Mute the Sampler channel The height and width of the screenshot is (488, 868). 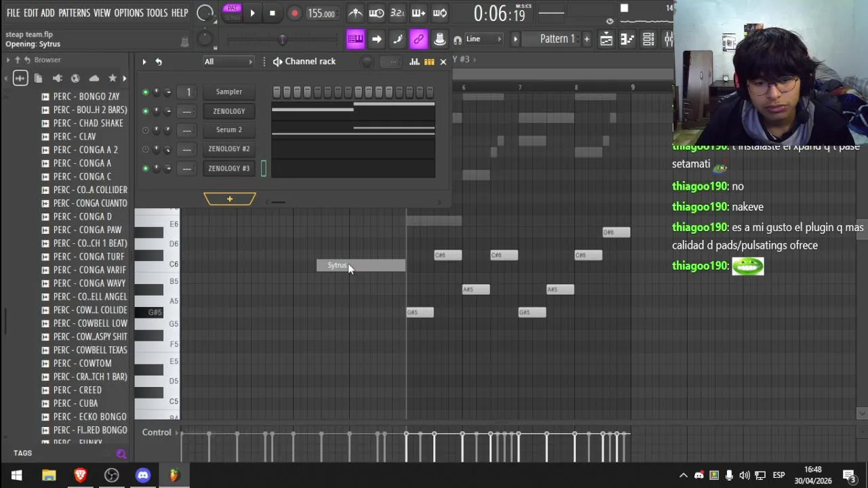coord(145,92)
